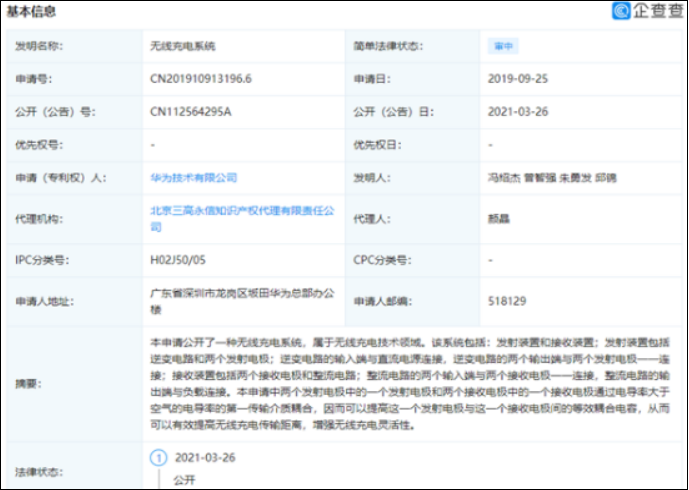Select the application number CN201910913196.6
This screenshot has height=490, width=689.
(201, 79)
